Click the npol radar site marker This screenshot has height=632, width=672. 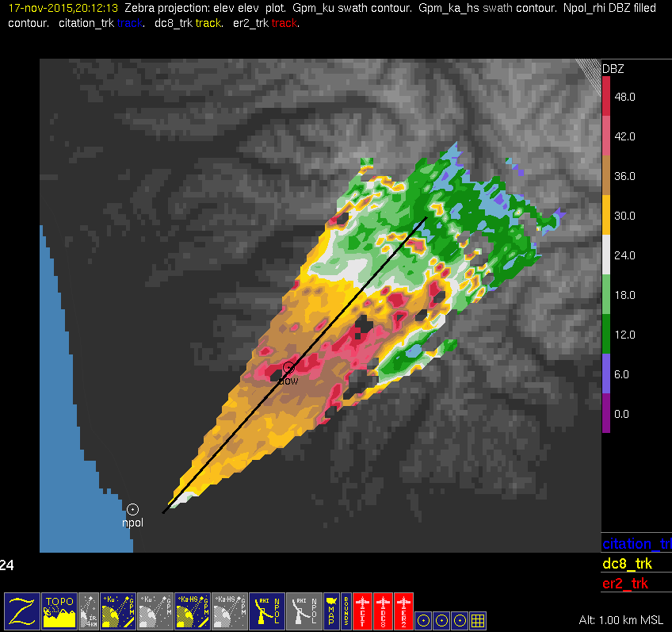pos(133,509)
